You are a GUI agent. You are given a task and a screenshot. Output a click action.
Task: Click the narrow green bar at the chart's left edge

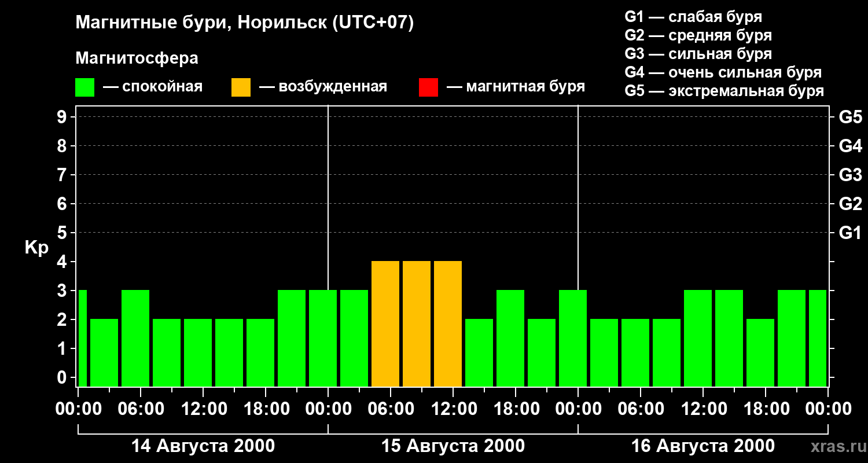83,338
